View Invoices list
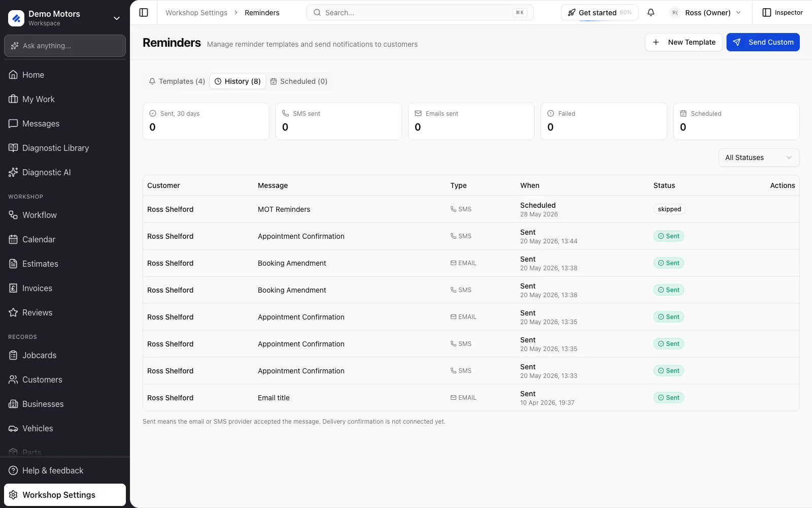 coord(65,288)
